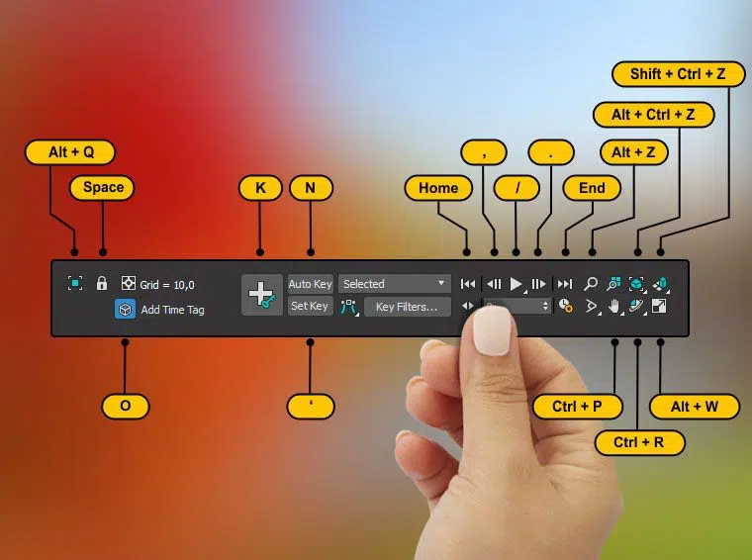Toggle Key Mode next to frame field
The width and height of the screenshot is (752, 560).
point(468,307)
